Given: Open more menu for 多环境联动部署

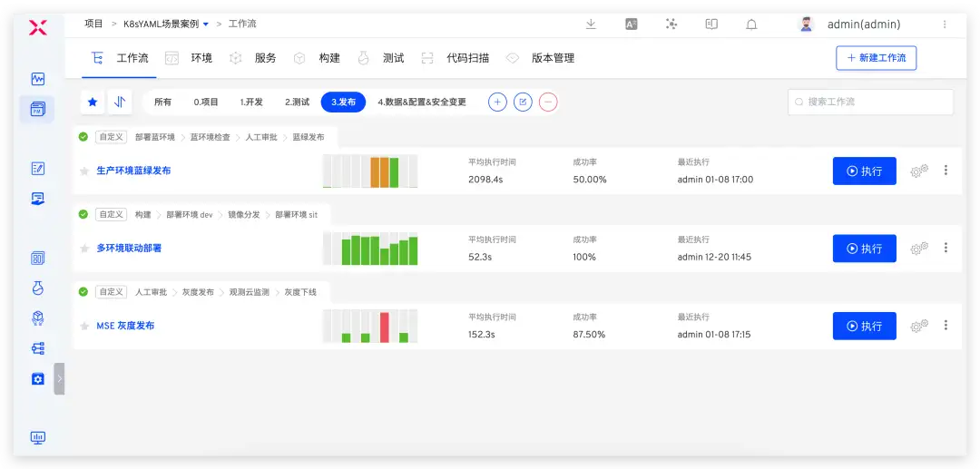Looking at the screenshot, I should point(946,248).
